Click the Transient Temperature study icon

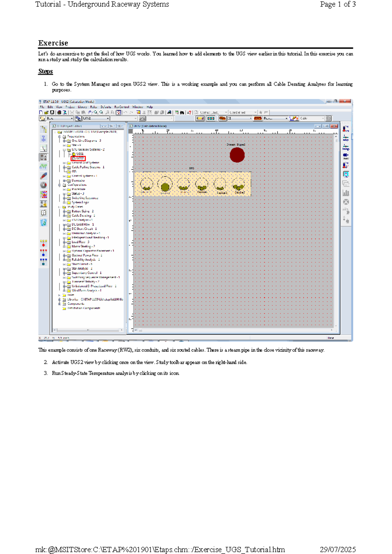point(346,165)
